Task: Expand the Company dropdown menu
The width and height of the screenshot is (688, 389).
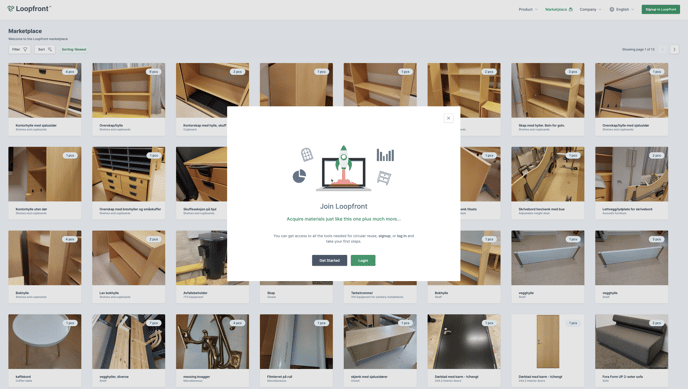Action: 590,9
